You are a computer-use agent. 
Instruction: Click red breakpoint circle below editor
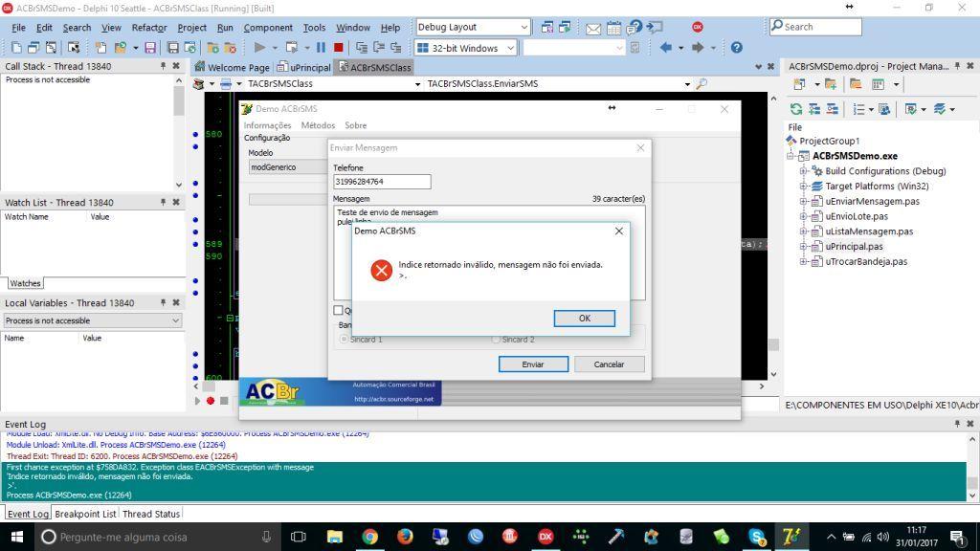(x=211, y=401)
